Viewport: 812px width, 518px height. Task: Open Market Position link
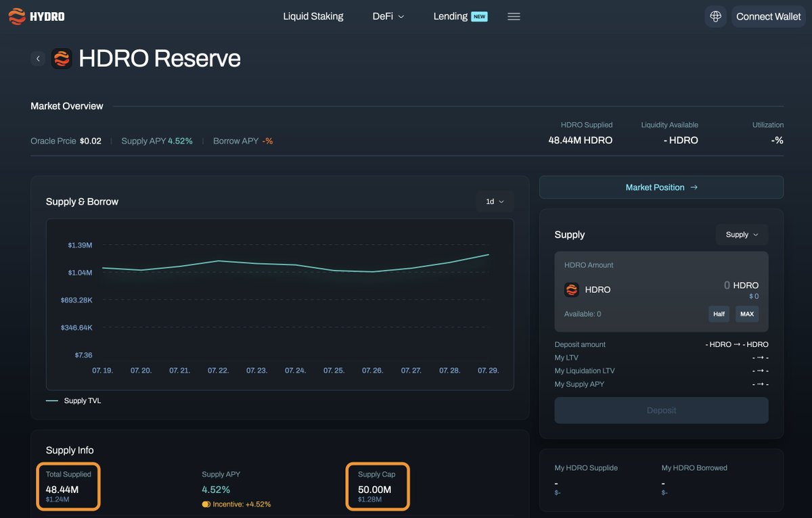[661, 187]
